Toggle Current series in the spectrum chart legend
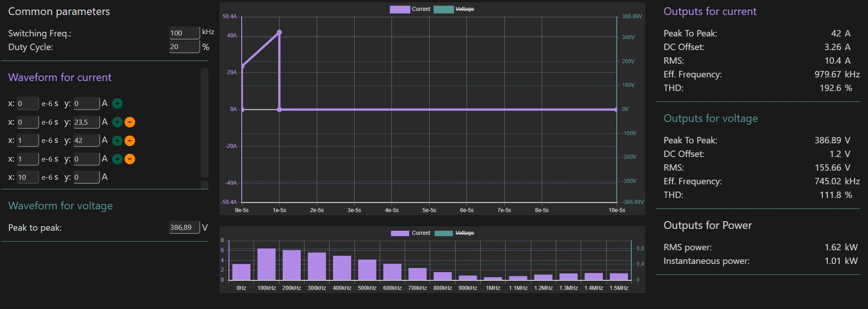This screenshot has height=309, width=868. tap(410, 233)
